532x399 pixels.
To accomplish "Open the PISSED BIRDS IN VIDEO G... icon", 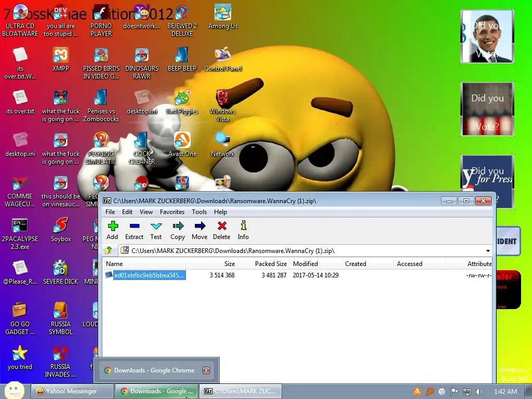I will click(101, 63).
